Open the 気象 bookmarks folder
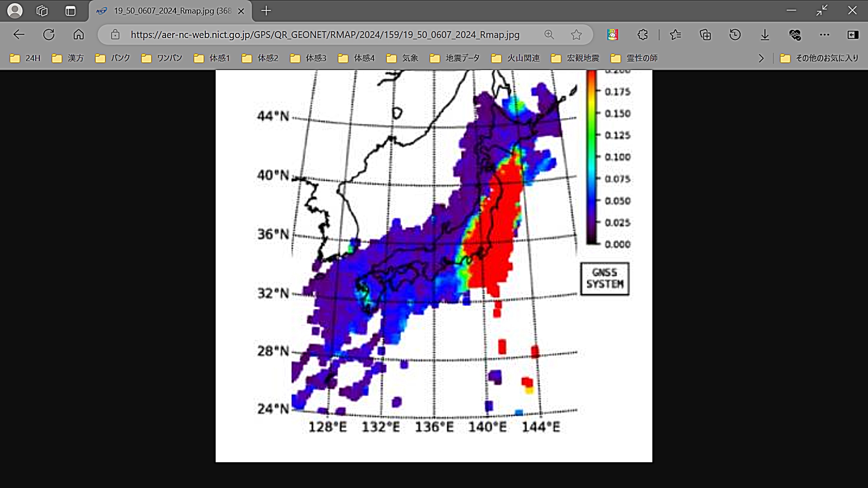The width and height of the screenshot is (868, 488). [402, 58]
